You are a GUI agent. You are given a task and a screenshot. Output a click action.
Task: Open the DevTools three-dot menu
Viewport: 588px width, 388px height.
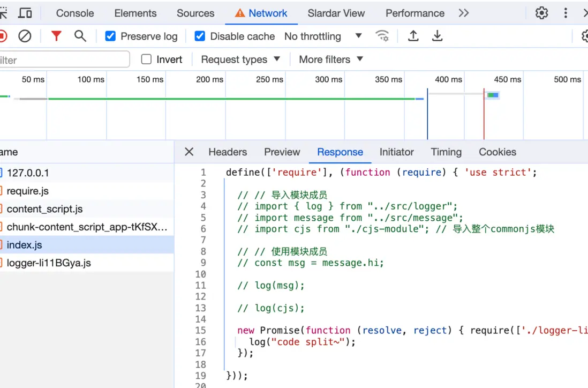coord(566,13)
